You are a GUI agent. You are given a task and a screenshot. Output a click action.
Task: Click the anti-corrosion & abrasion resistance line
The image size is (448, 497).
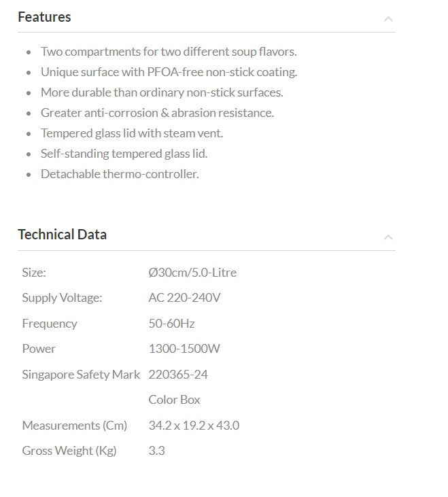point(157,113)
